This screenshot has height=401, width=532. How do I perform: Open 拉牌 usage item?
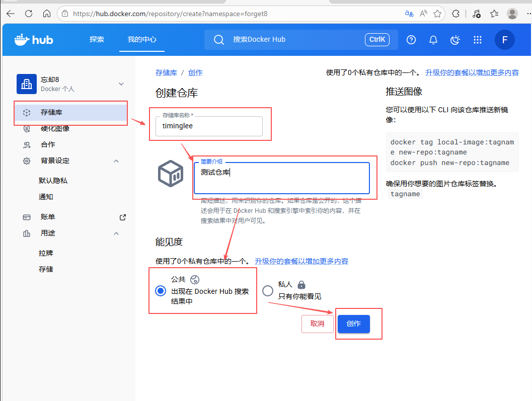point(46,253)
